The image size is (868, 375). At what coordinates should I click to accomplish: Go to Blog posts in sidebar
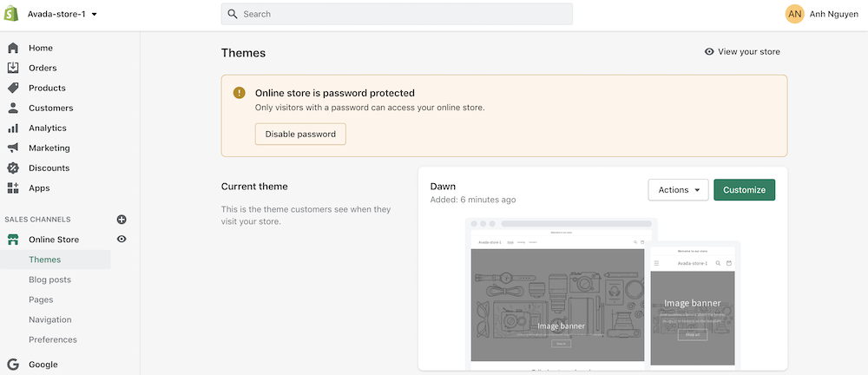point(49,280)
